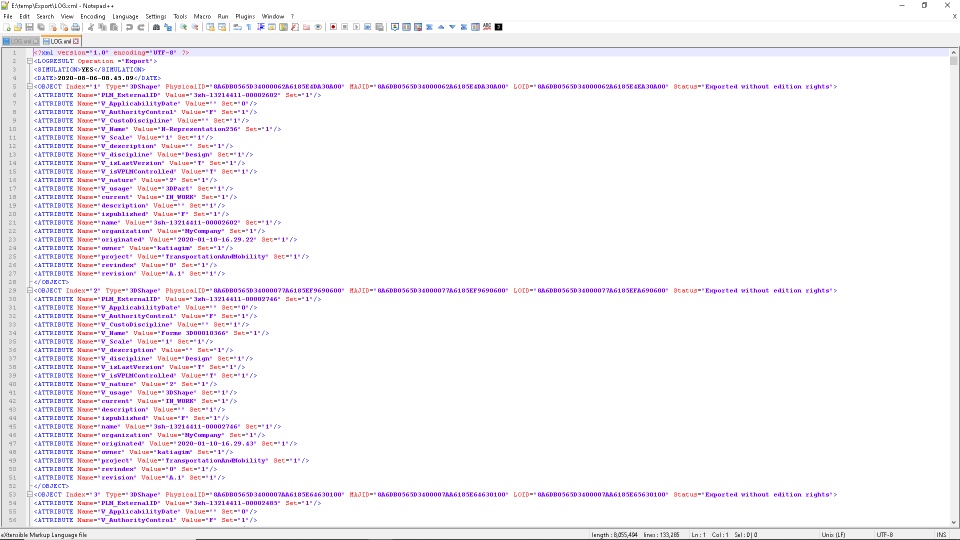Click the DATE value 2020-08-06-08.45.09
The image size is (960, 540).
tap(96, 78)
